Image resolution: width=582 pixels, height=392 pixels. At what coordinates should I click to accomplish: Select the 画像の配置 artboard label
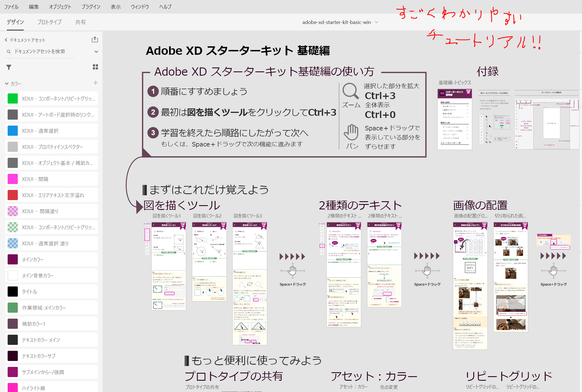coord(470,216)
